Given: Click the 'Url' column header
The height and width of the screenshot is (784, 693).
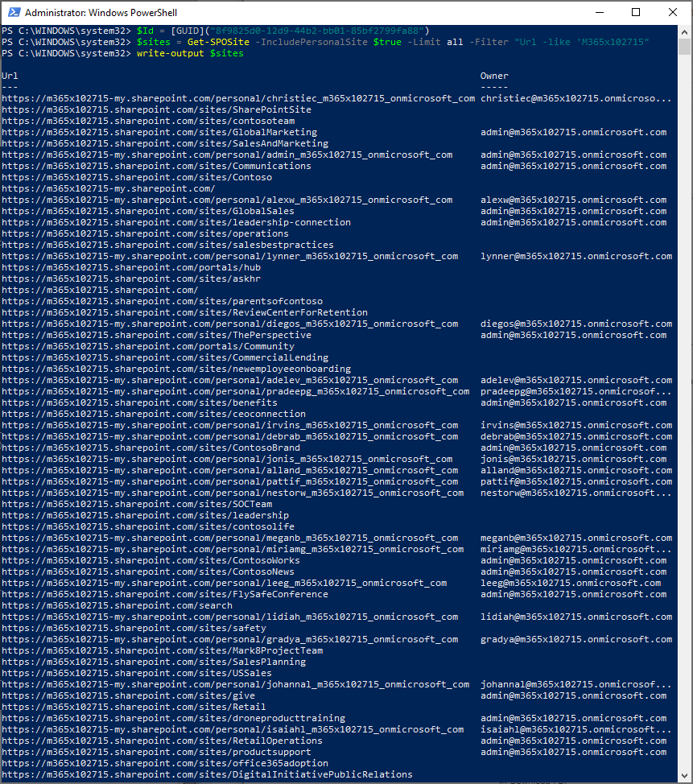Looking at the screenshot, I should [10, 76].
